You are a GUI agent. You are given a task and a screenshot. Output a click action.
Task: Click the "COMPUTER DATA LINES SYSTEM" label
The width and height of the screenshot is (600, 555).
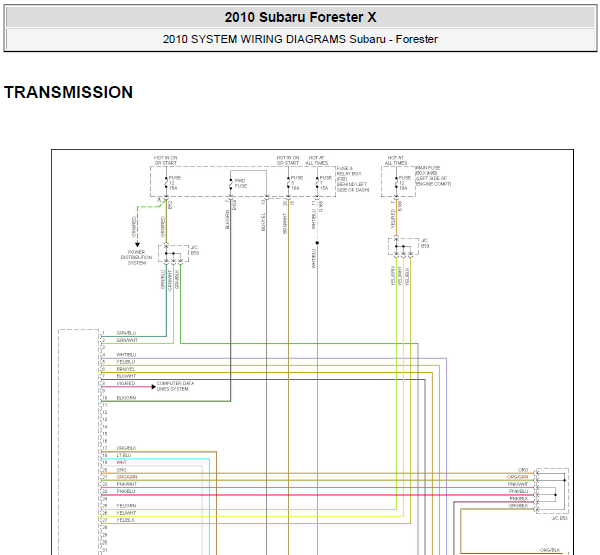click(175, 386)
